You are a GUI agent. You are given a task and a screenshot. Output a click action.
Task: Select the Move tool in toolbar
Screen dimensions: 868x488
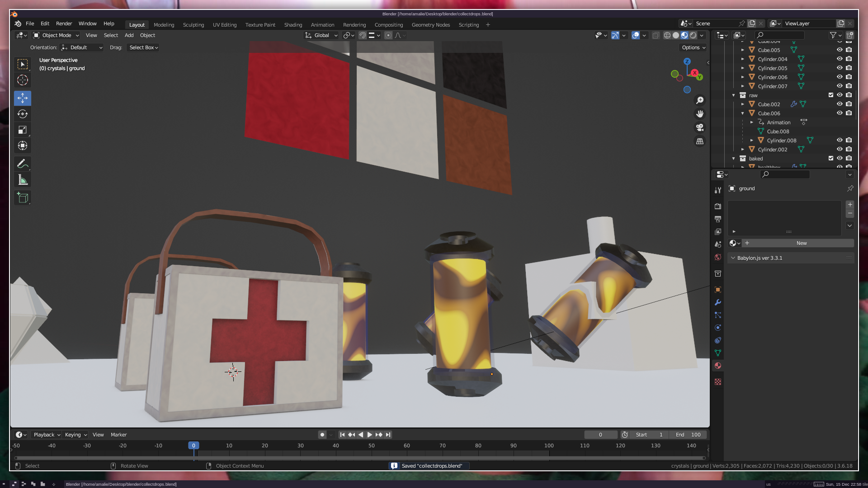[x=23, y=98]
